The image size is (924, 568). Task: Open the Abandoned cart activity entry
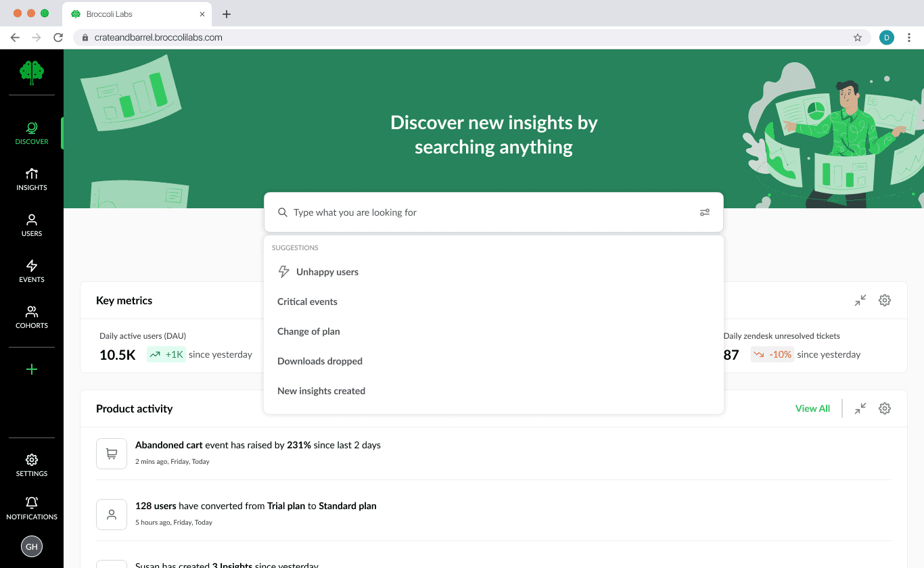pos(494,454)
